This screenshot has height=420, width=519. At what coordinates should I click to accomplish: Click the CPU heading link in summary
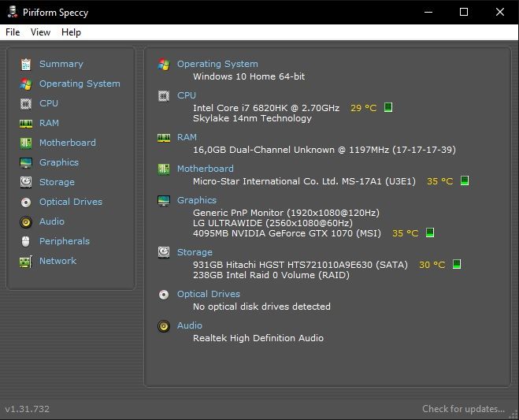187,95
